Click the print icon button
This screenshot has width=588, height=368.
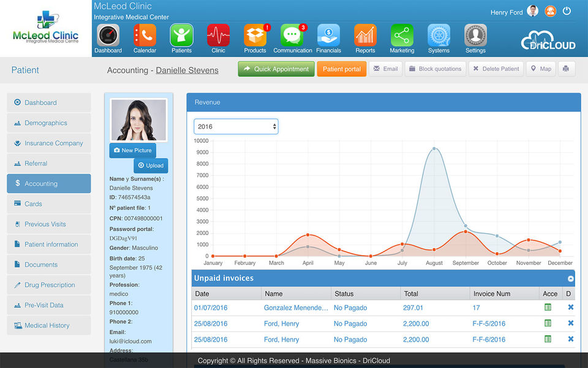tap(566, 69)
